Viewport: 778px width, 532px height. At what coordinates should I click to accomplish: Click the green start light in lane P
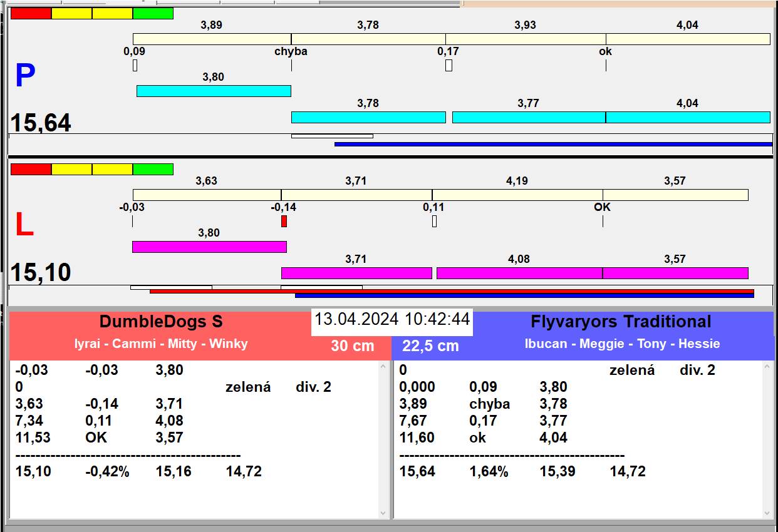(x=153, y=14)
